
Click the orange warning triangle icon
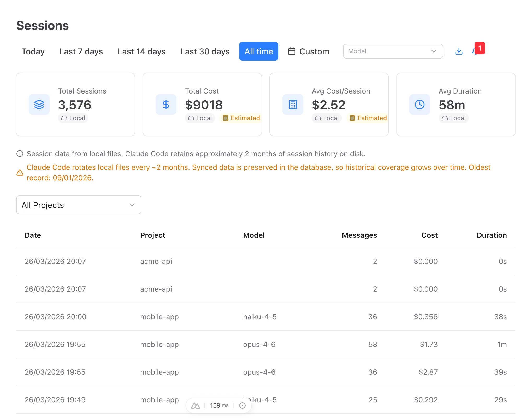pyautogui.click(x=20, y=172)
